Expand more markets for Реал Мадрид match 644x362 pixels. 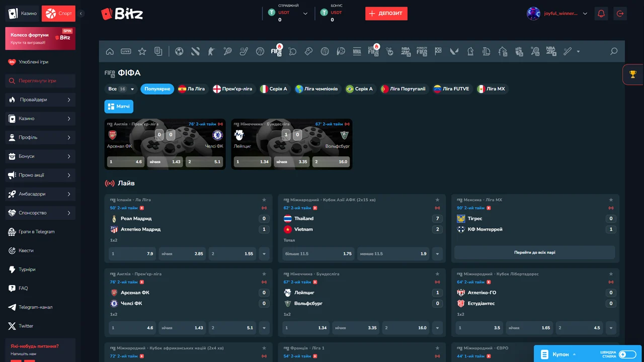click(264, 254)
